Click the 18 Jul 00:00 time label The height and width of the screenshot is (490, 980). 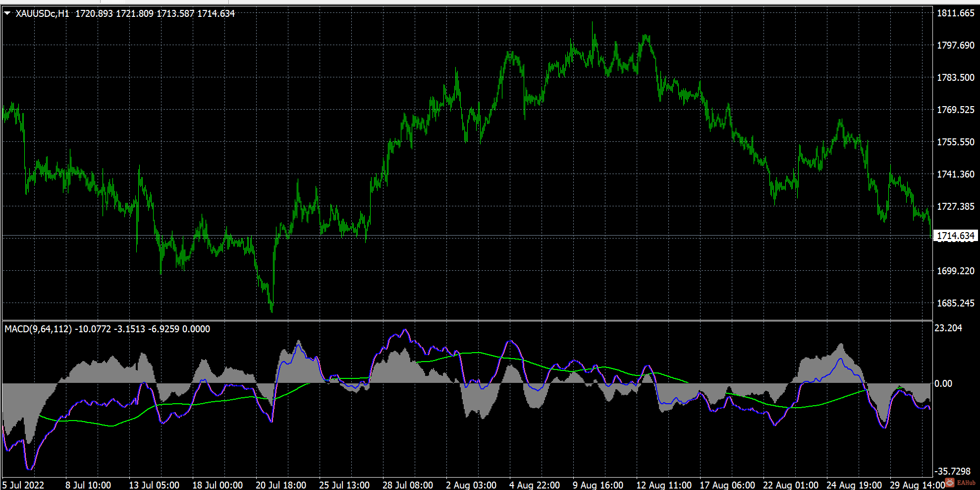(218, 485)
